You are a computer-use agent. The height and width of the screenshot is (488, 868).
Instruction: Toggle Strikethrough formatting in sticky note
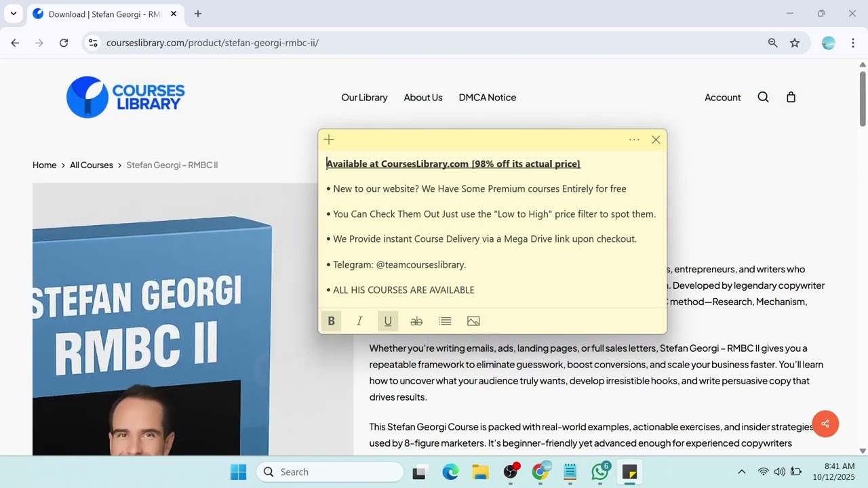click(416, 321)
